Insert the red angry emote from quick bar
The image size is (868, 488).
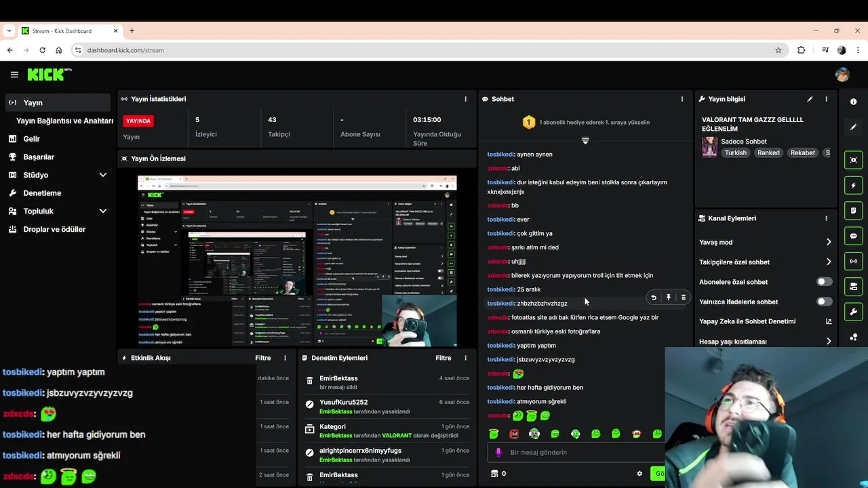coord(514,434)
